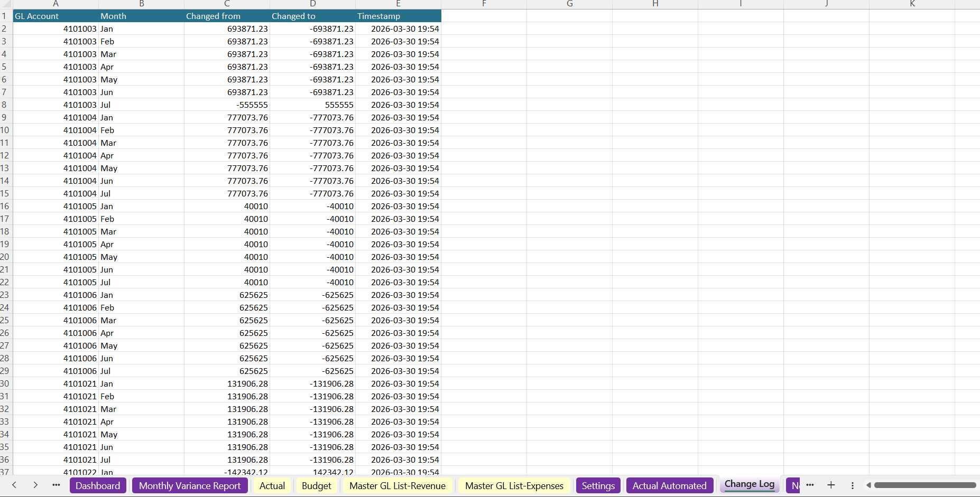Click the next sheet navigation arrow
This screenshot has height=497, width=980.
(35, 485)
